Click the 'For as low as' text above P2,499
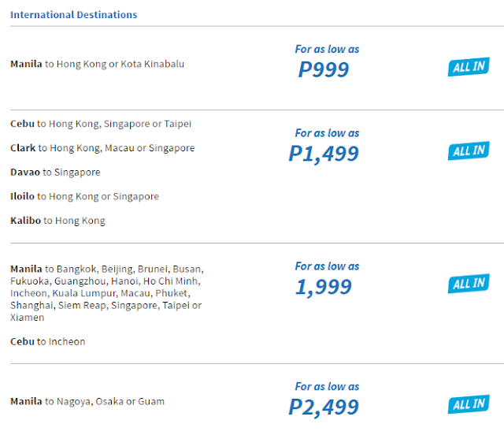 tap(327, 386)
